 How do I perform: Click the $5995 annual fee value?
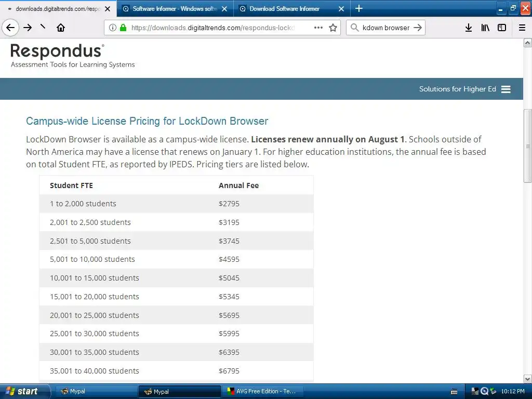point(229,334)
